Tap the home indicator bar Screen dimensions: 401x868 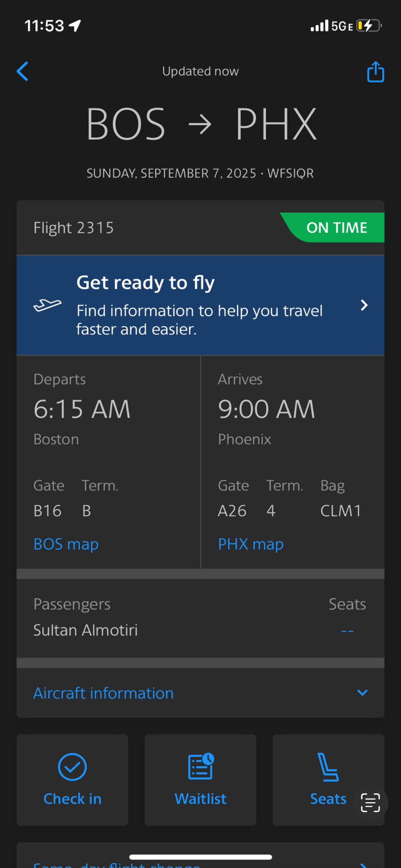click(x=200, y=857)
